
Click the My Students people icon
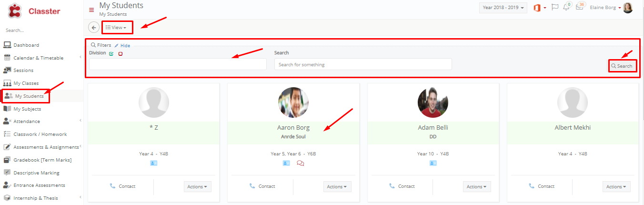coord(9,96)
